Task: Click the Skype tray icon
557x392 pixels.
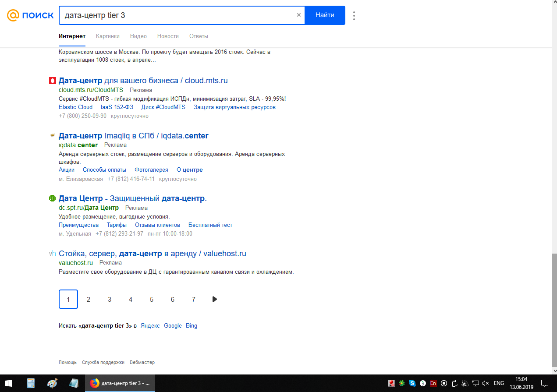Action: click(412, 383)
